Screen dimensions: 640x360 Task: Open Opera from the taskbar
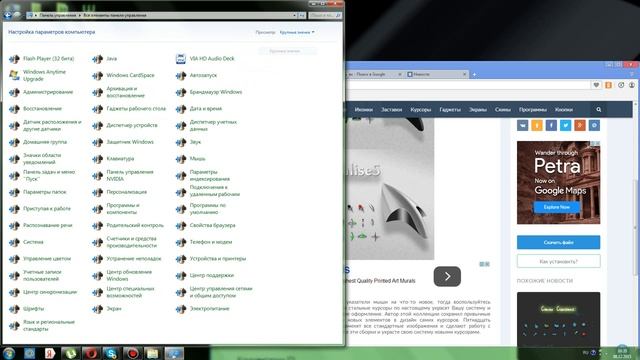pyautogui.click(x=91, y=353)
